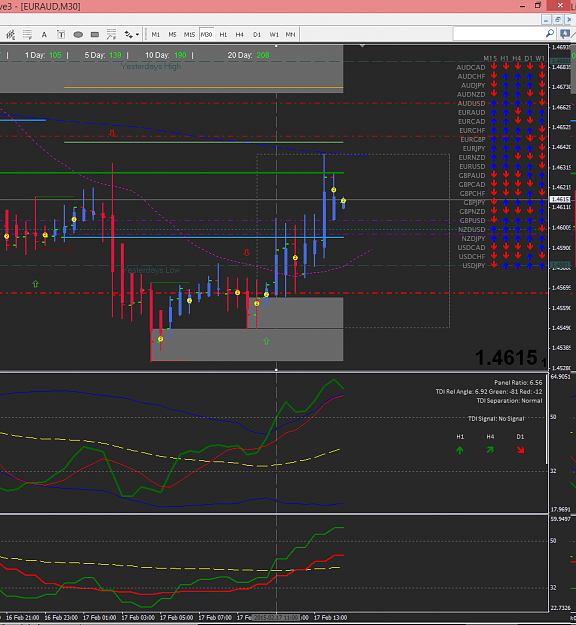Select the Fibonacci Retracement tool
Viewport: 576px width, 625px height.
click(27, 35)
